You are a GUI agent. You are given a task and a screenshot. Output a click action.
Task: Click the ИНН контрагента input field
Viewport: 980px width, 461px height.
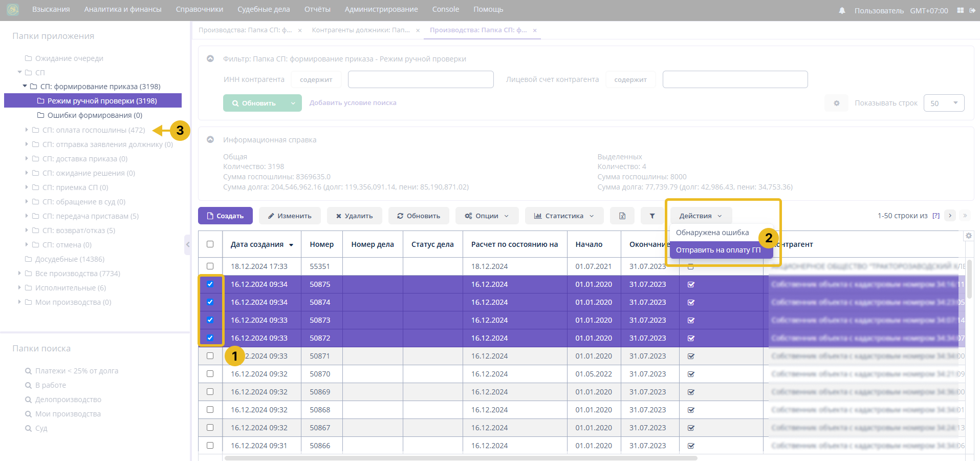(420, 79)
